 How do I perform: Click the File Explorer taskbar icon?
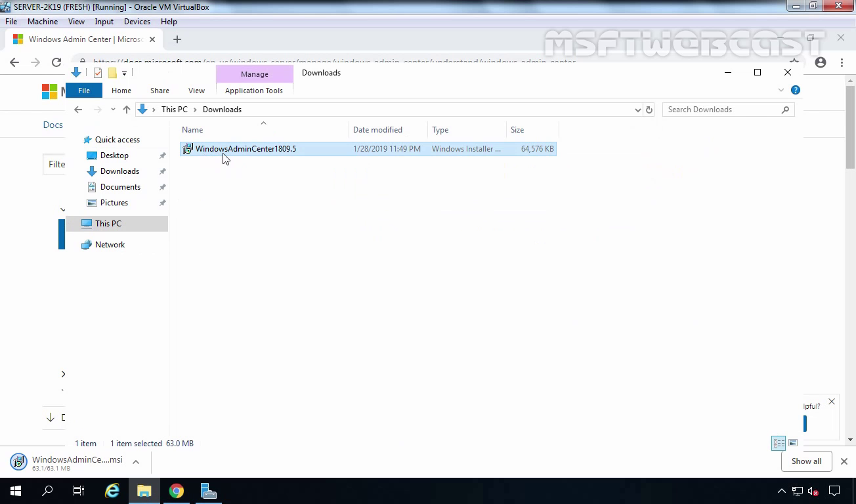click(144, 491)
